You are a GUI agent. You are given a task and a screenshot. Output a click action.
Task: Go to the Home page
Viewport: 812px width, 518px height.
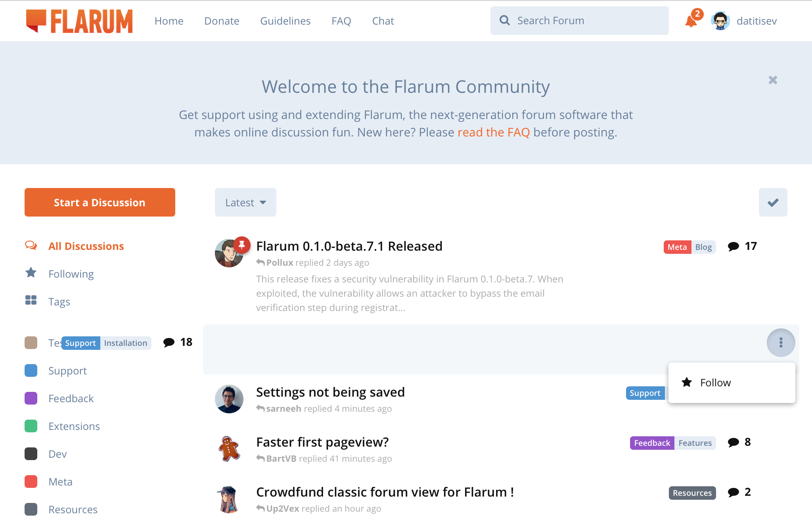pyautogui.click(x=169, y=21)
